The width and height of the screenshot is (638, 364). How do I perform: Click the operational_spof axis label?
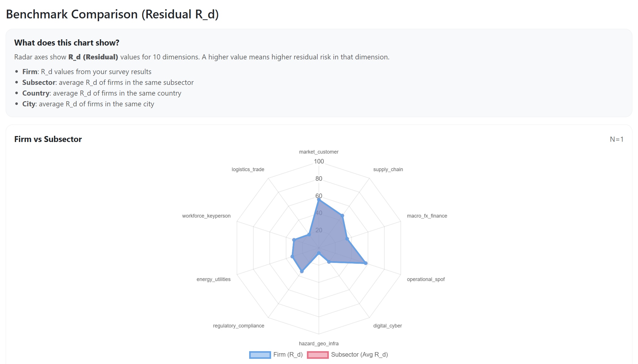tap(425, 279)
